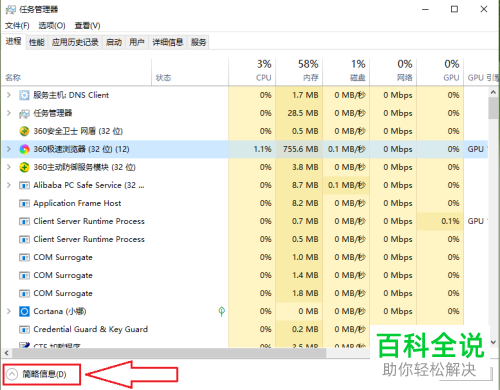Image resolution: width=500 pixels, height=390 pixels.
Task: Click the horizontal scrollbar thumb
Action: (169, 353)
